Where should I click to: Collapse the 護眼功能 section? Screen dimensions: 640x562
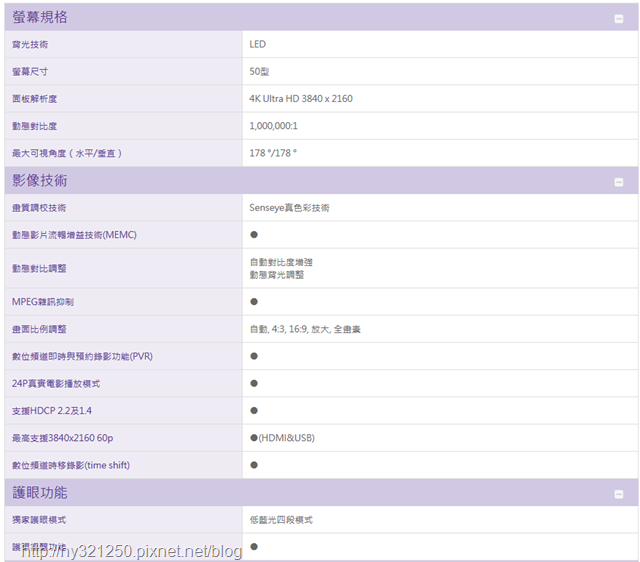(619, 494)
